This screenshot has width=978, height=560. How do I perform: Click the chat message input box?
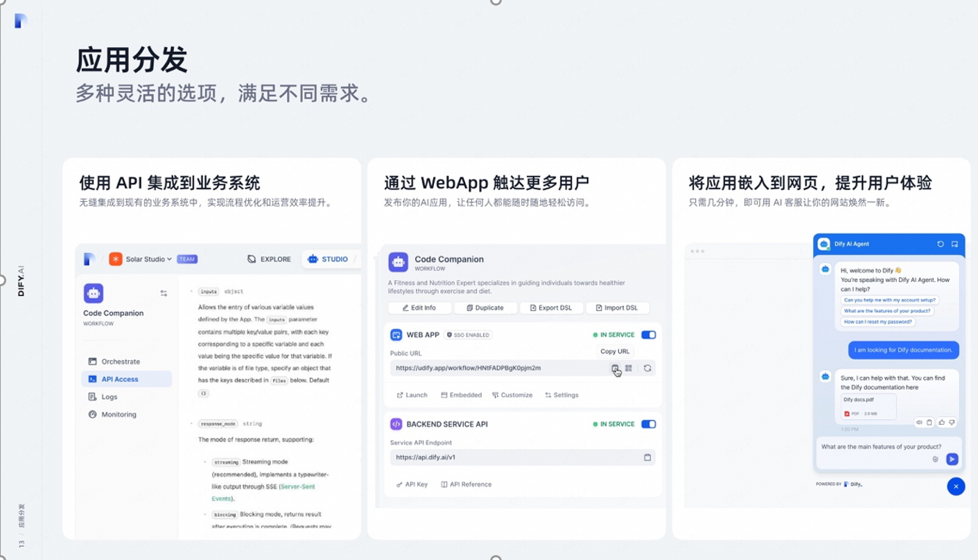(x=889, y=453)
